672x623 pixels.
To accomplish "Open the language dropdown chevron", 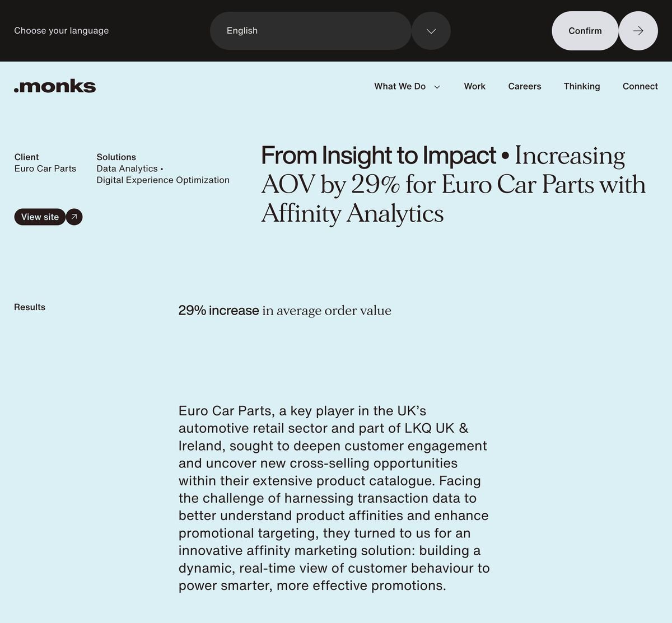I will (x=431, y=31).
